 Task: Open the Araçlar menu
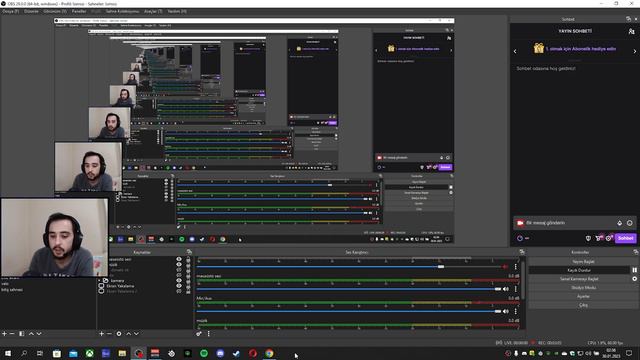pyautogui.click(x=153, y=11)
